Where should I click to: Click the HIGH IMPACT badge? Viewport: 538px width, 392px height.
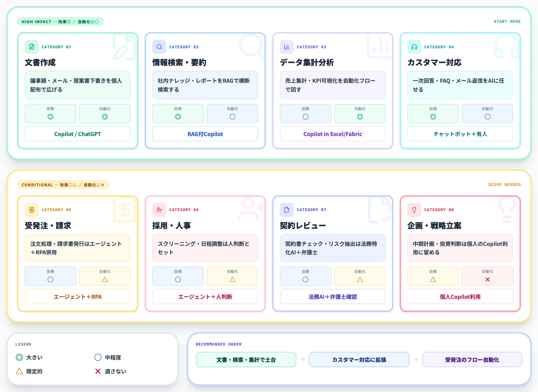pyautogui.click(x=60, y=22)
